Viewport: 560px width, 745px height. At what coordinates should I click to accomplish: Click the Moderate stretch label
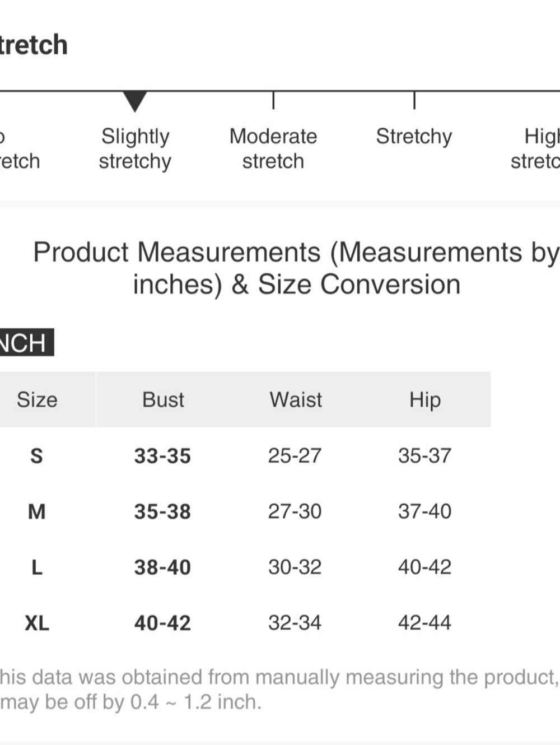tap(273, 148)
